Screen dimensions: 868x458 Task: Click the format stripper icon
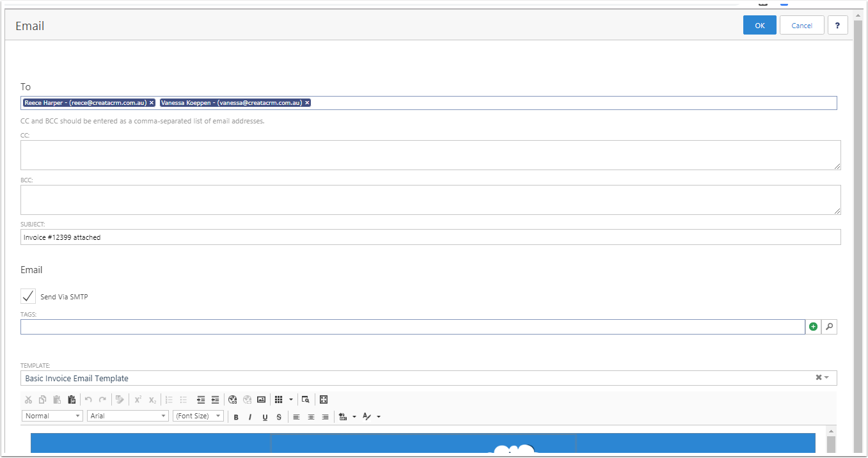click(x=120, y=400)
